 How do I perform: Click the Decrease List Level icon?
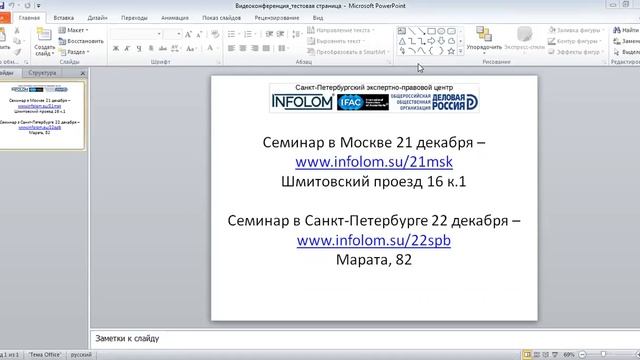(269, 34)
